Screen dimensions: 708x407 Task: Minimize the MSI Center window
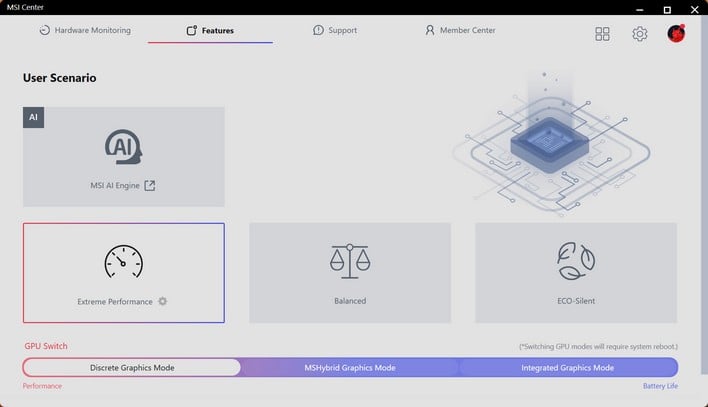[x=639, y=9]
